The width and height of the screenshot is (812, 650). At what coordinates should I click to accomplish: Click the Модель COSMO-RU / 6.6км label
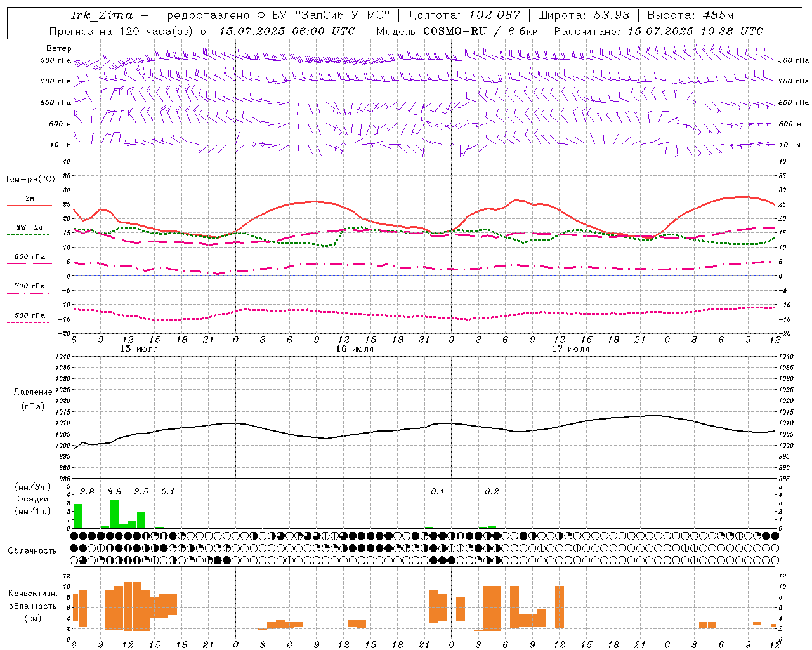click(x=457, y=31)
